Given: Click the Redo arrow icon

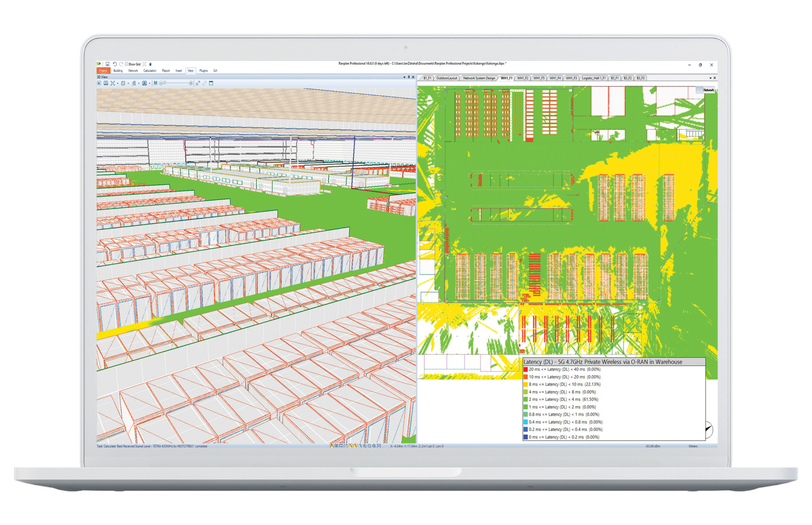Looking at the screenshot, I should [x=121, y=64].
